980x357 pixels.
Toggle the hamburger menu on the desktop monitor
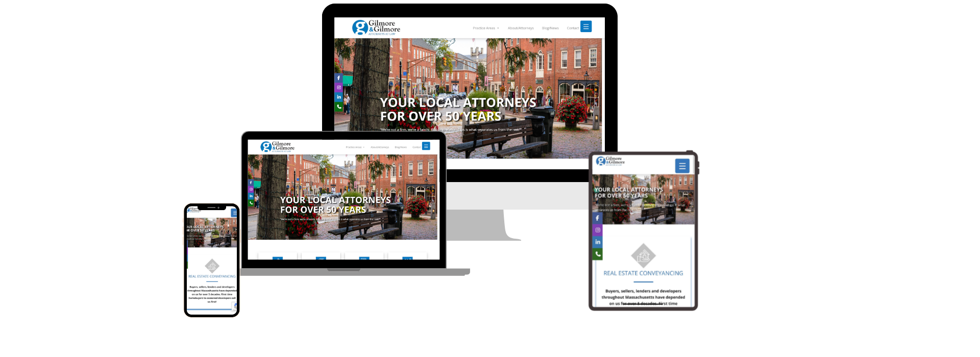[x=586, y=27]
